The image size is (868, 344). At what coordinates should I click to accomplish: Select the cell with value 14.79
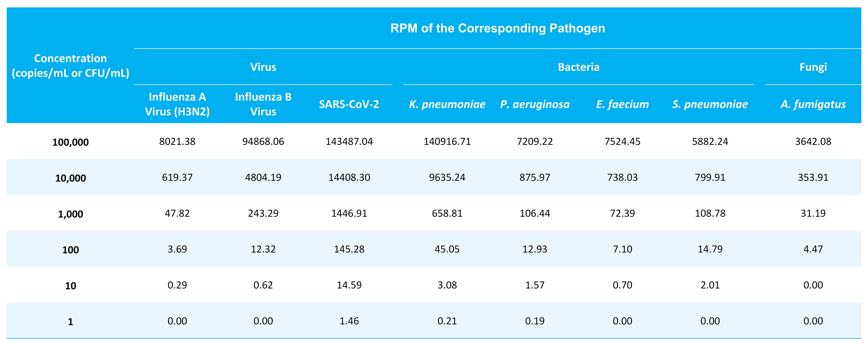coord(710,249)
